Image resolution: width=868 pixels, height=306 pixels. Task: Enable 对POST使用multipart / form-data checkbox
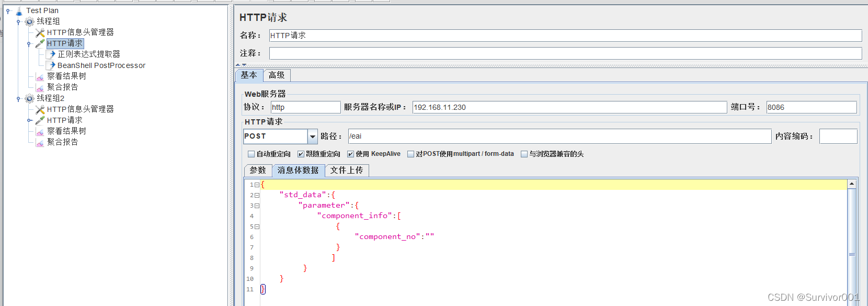(x=410, y=154)
